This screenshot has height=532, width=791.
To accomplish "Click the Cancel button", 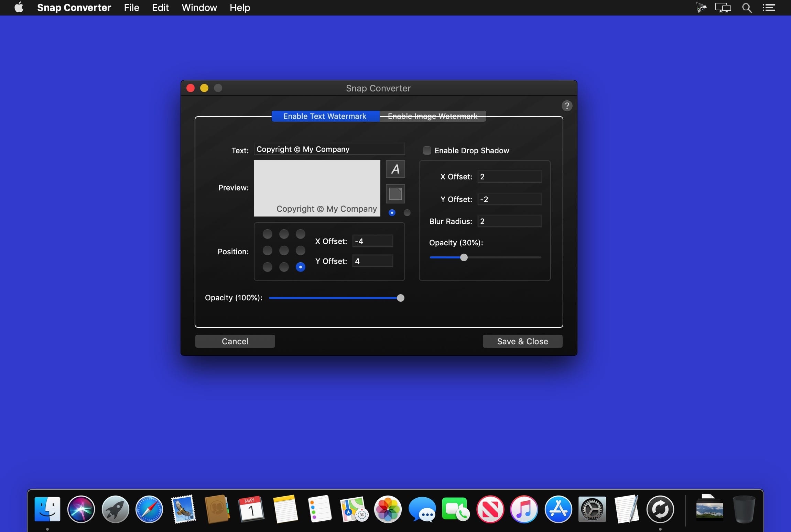I will [235, 341].
